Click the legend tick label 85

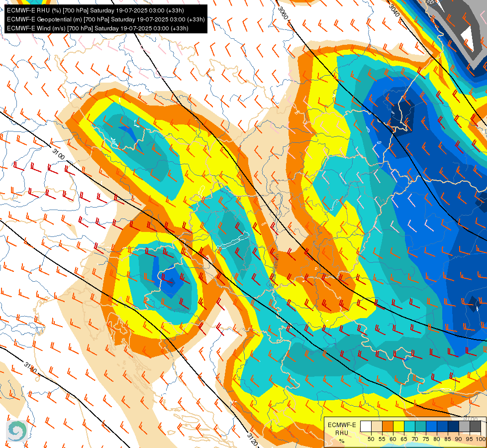pos(448,439)
